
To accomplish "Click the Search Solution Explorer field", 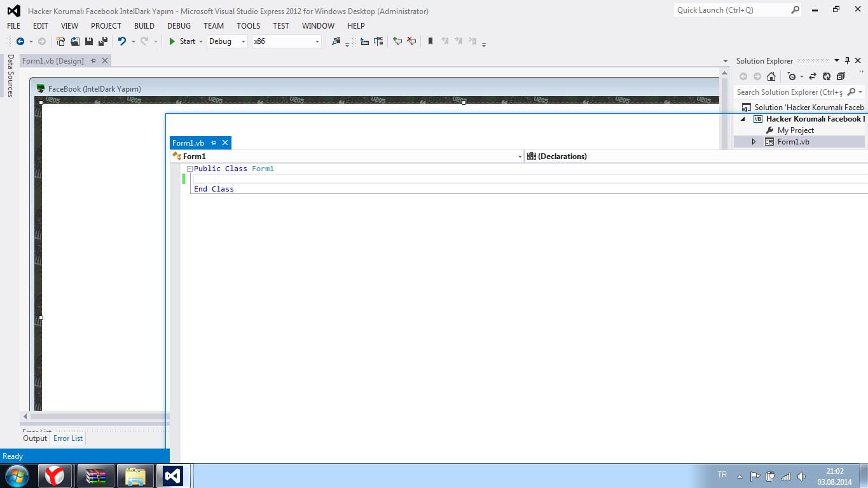I will 790,92.
